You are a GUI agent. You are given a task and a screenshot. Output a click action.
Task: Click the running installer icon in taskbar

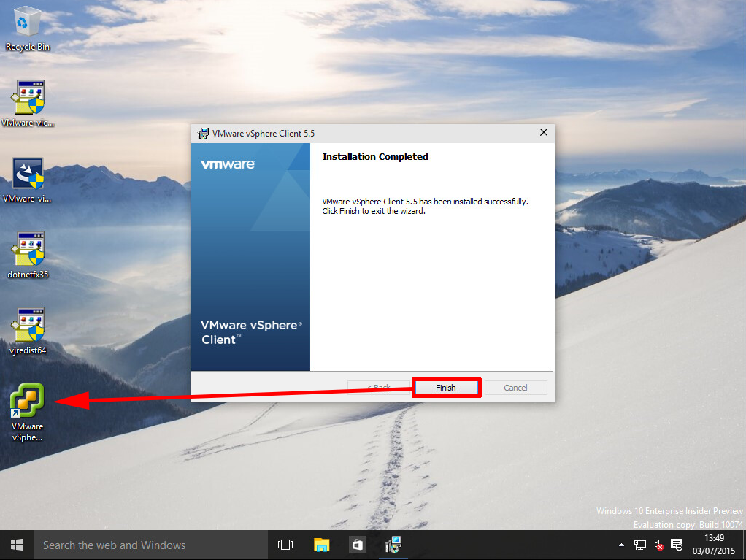click(393, 545)
